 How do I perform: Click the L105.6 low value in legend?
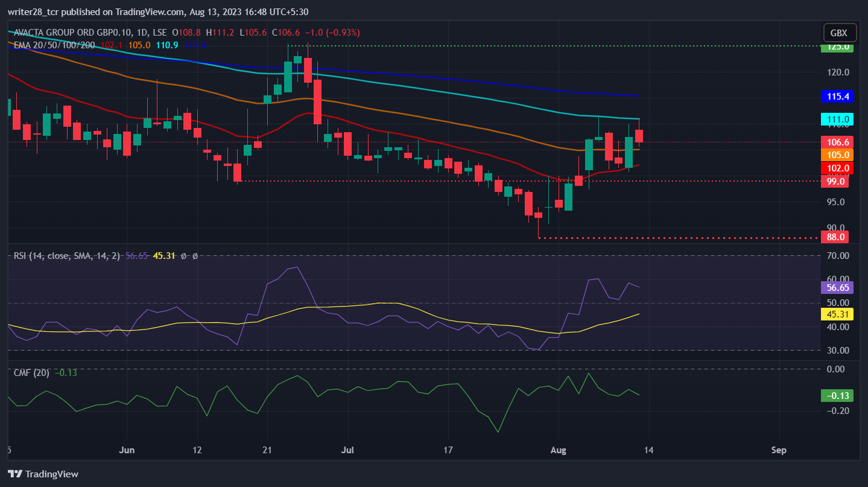point(252,33)
